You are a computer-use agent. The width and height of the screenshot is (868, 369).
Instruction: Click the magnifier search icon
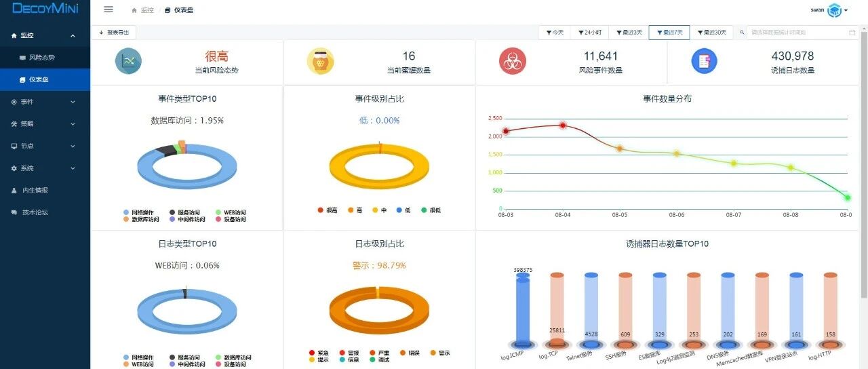click(742, 32)
